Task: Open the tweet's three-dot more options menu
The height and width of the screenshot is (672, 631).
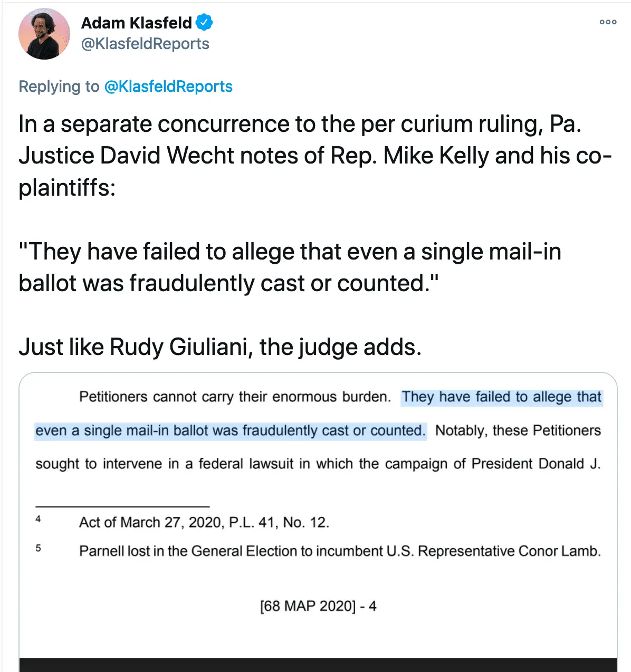Action: pos(608,22)
